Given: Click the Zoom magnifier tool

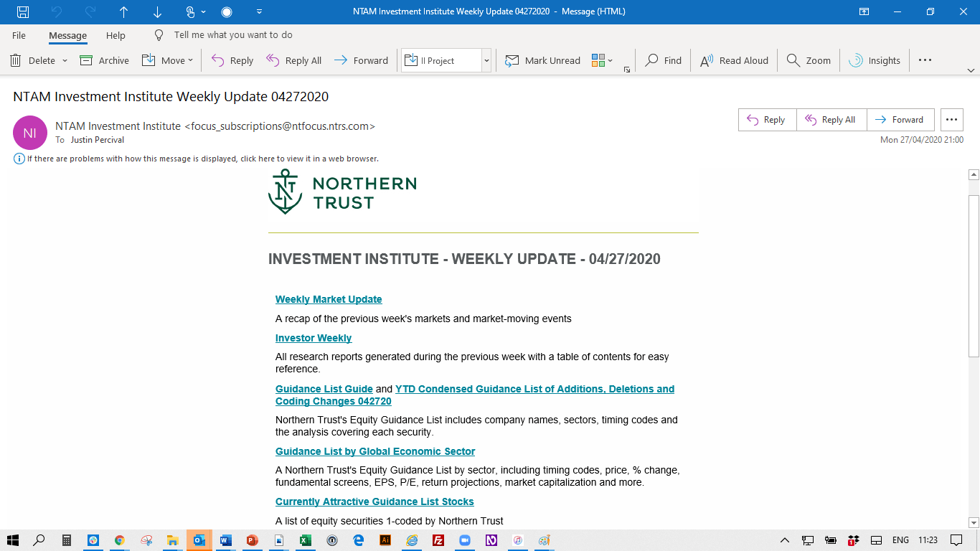Looking at the screenshot, I should click(809, 60).
